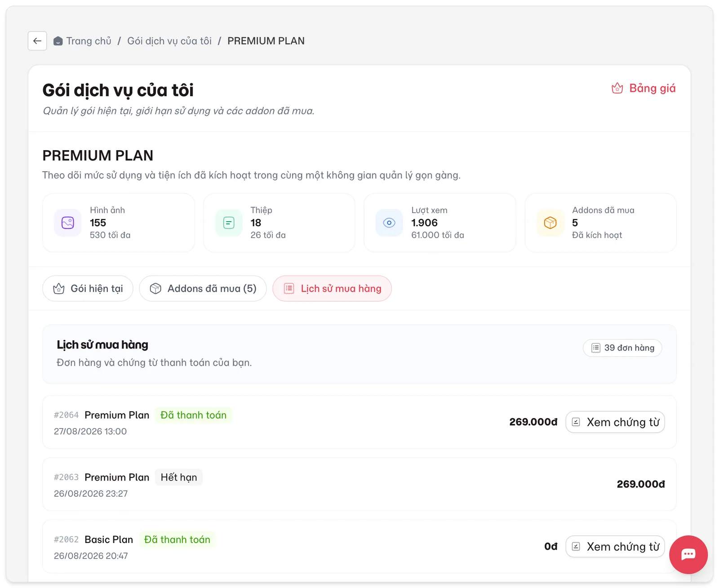This screenshot has height=588, width=719.
Task: Click the Đã thanh toán badge on order #2062
Action: pos(177,539)
